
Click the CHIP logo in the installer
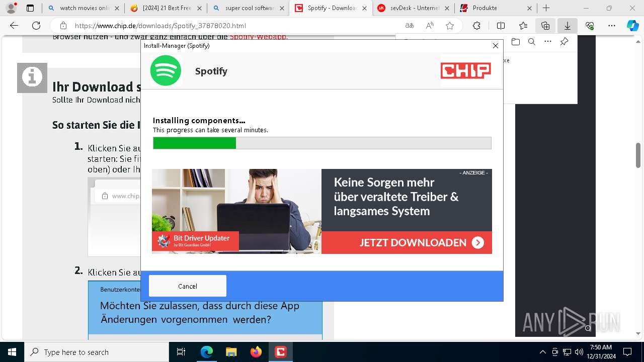pyautogui.click(x=465, y=71)
